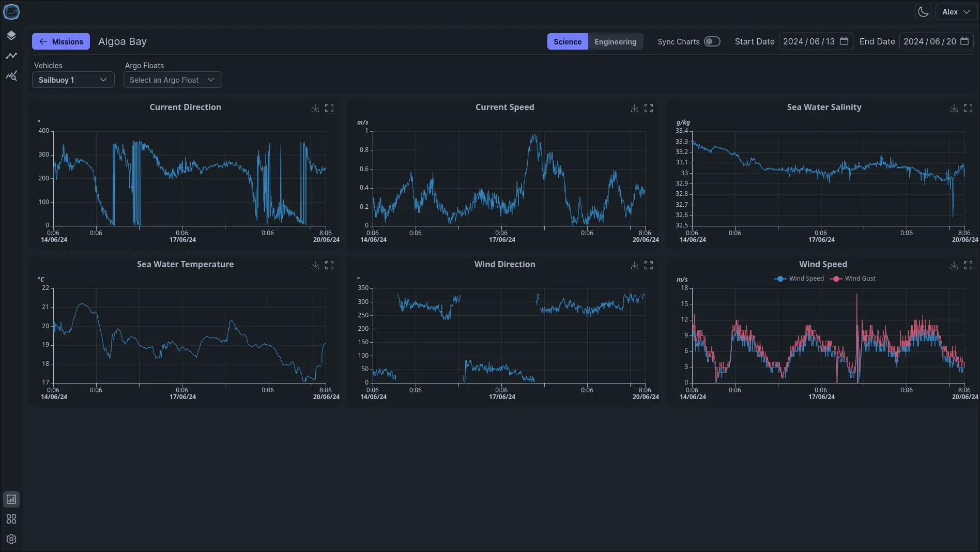Open settings gear in sidebar
980x552 pixels.
coord(11,539)
